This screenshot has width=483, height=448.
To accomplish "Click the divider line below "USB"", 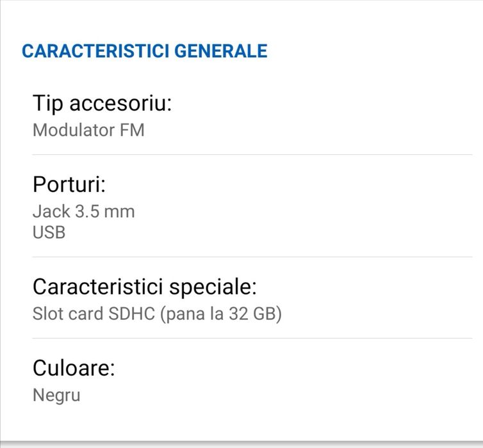I will [x=252, y=257].
